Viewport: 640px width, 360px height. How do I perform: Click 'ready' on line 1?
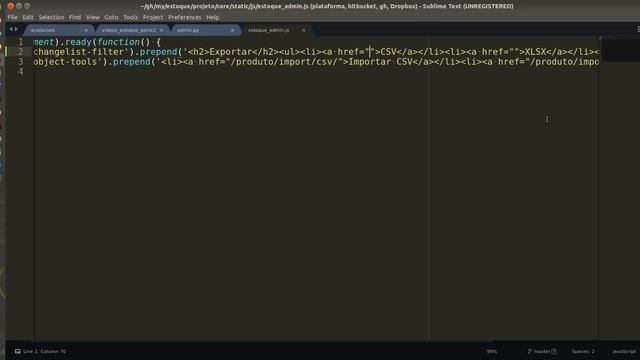[78, 42]
